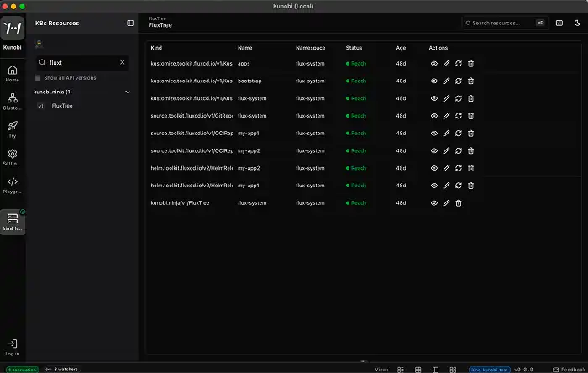Delete the my-app2 HelmRelease row
This screenshot has width=588, height=373.
pyautogui.click(x=470, y=168)
